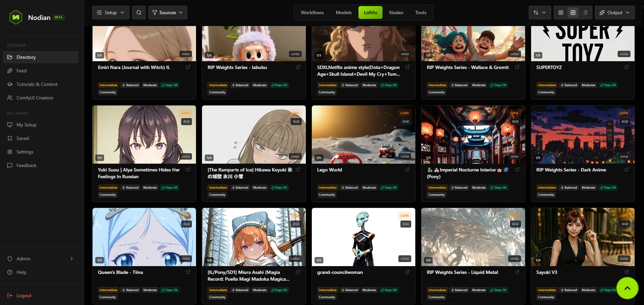Switch to the Workflows tab
The height and width of the screenshot is (305, 644).
pyautogui.click(x=312, y=13)
